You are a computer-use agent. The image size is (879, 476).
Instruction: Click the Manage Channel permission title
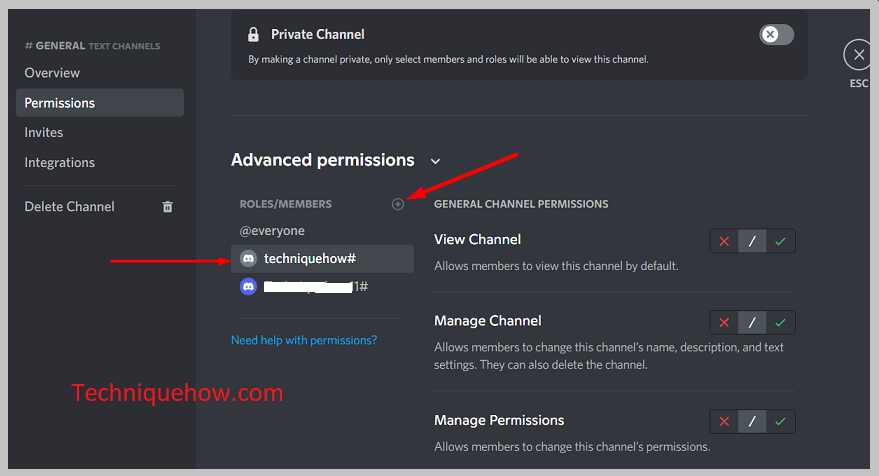[x=488, y=321]
